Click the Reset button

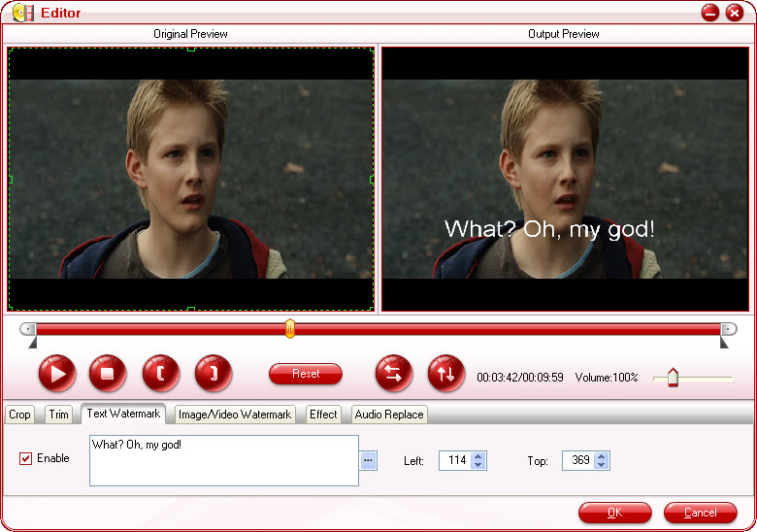point(306,374)
